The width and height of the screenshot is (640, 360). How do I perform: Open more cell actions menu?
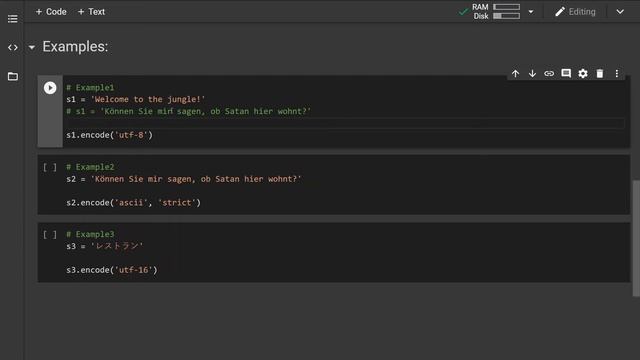617,73
